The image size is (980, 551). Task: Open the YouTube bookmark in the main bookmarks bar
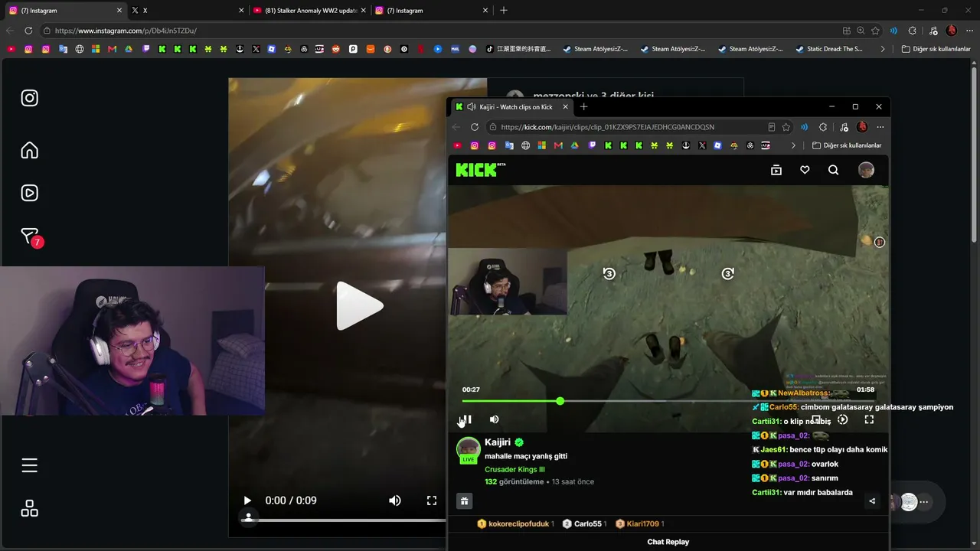(x=11, y=49)
